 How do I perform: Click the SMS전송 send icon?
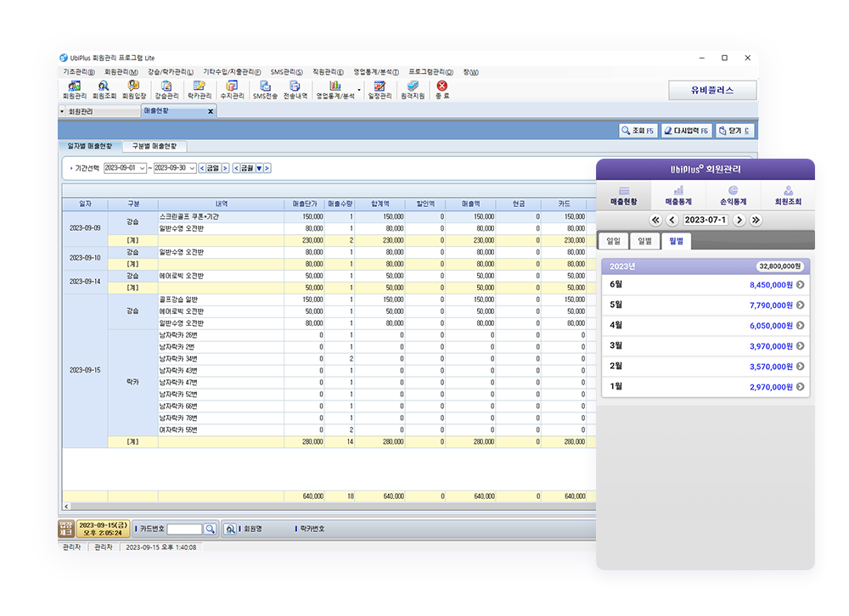[265, 90]
